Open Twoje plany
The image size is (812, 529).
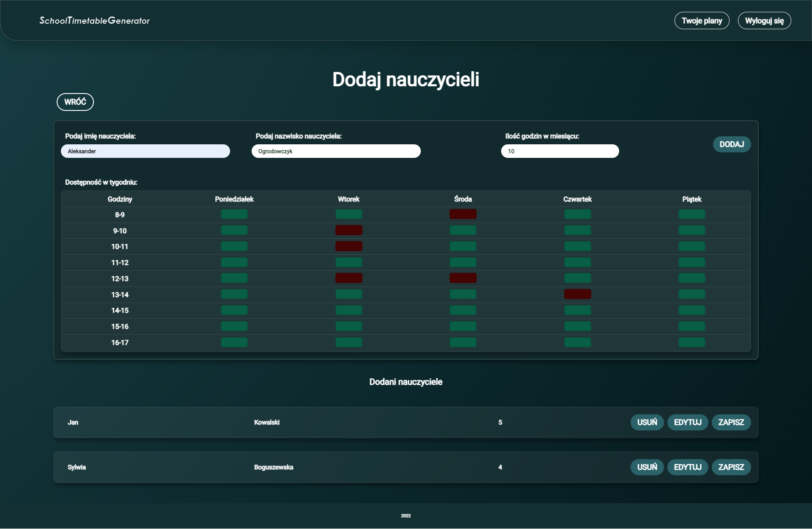[702, 20]
